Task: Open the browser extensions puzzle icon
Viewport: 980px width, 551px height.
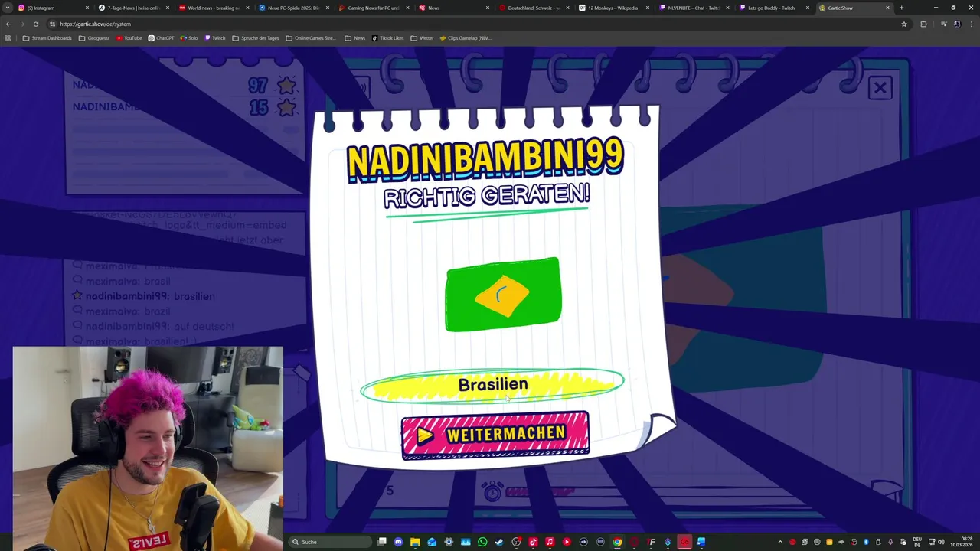Action: coord(923,24)
